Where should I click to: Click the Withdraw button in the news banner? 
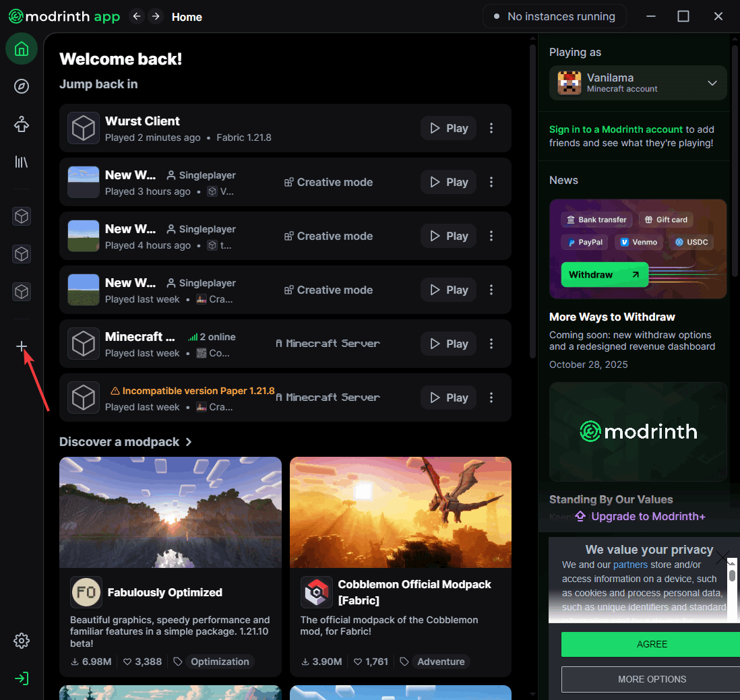[x=603, y=274]
